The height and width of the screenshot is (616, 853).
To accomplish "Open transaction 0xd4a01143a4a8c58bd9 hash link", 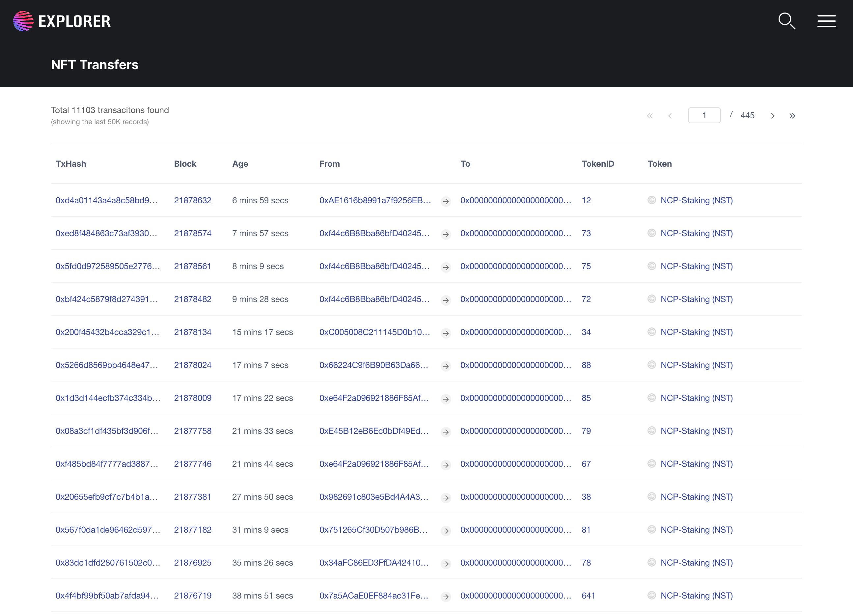I will [106, 200].
